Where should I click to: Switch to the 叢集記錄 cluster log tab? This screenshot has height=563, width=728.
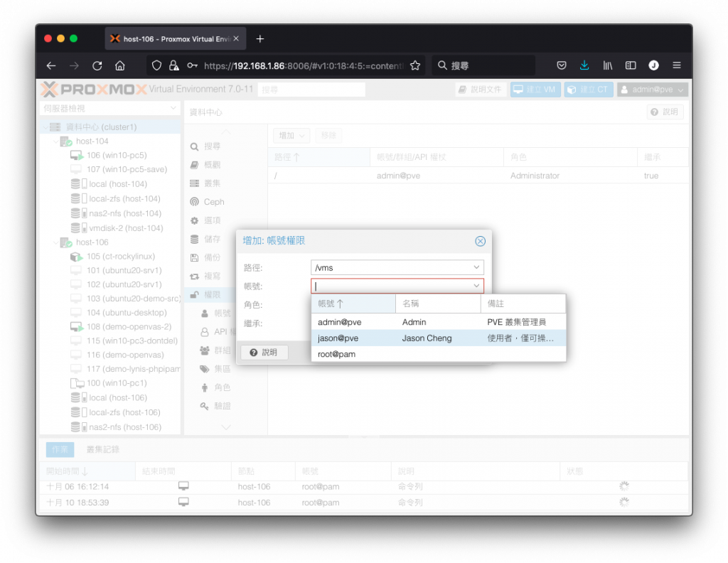[103, 449]
